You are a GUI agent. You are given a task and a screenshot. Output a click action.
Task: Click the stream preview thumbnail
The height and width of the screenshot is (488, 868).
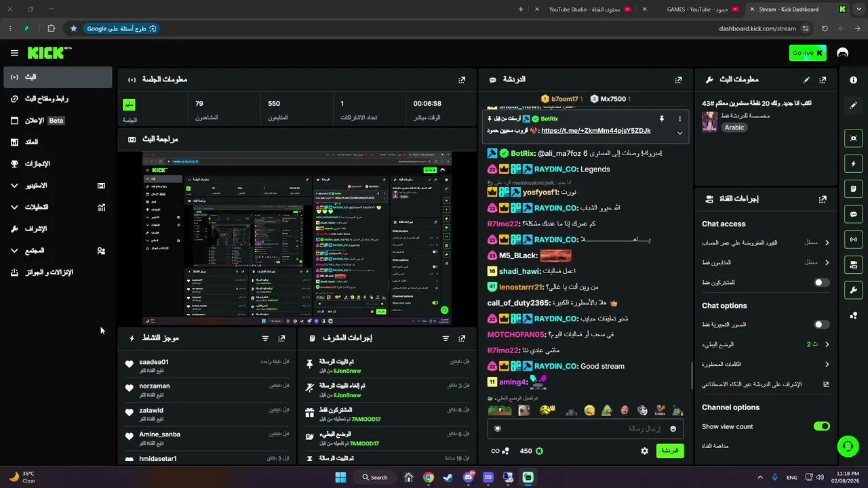click(x=297, y=239)
